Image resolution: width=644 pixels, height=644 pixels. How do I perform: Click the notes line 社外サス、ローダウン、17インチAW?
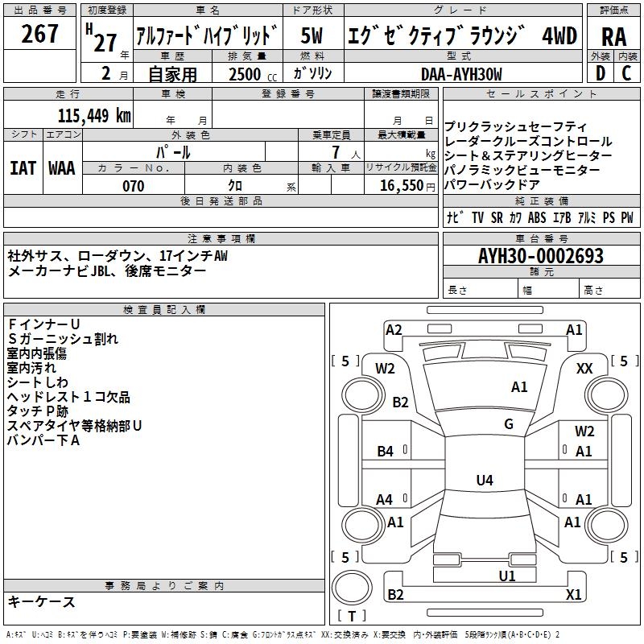click(x=118, y=256)
